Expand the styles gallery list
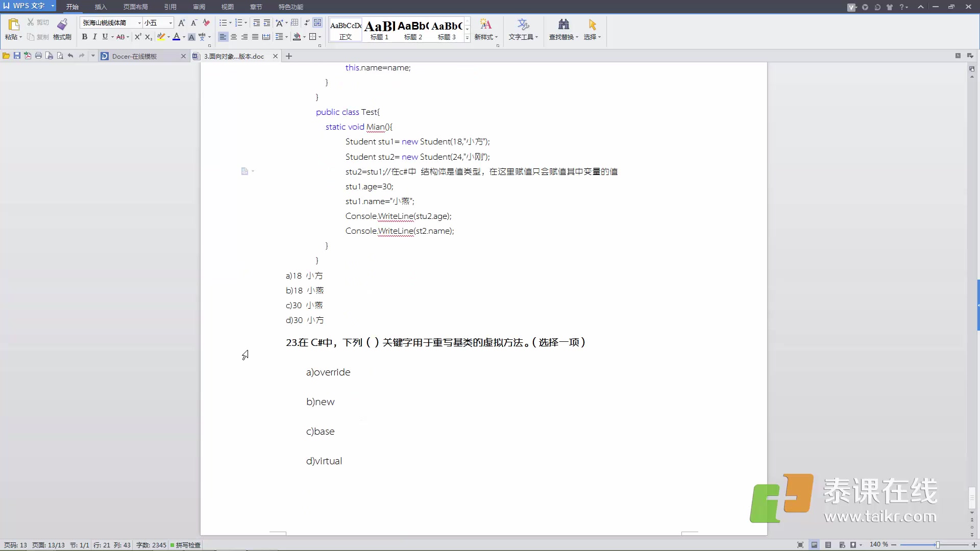Screen dimensions: 980x551 pos(467,38)
